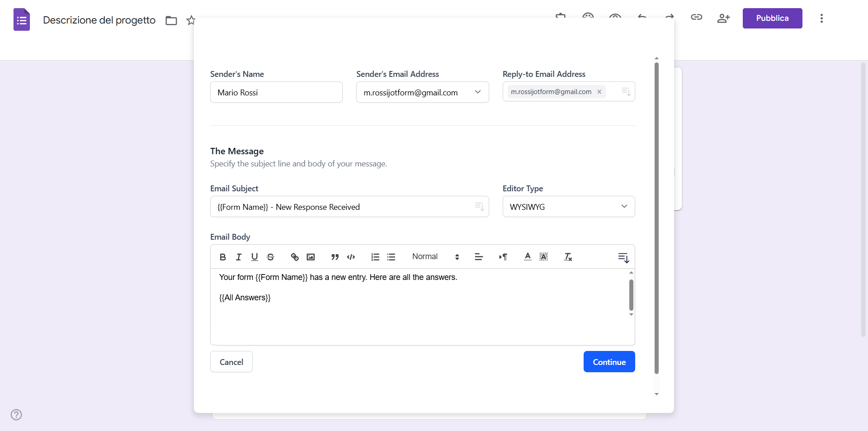Start a bulleted list in email body
The height and width of the screenshot is (431, 868).
coord(391,257)
